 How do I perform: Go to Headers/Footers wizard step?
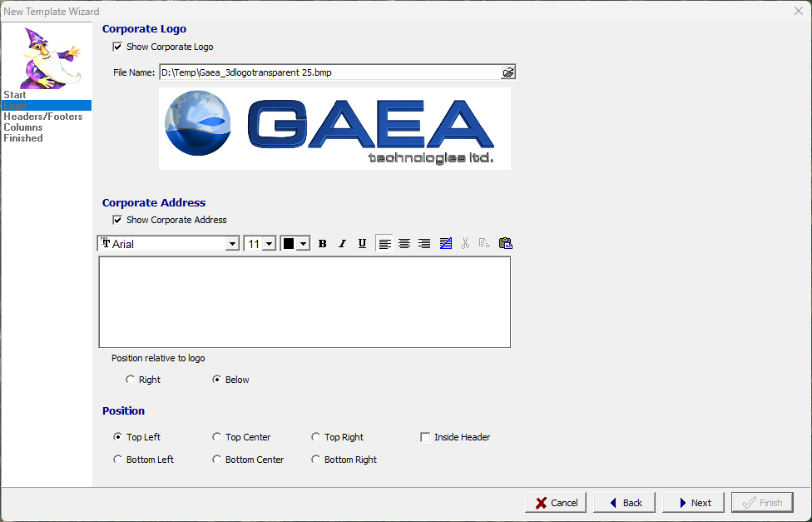(x=43, y=117)
